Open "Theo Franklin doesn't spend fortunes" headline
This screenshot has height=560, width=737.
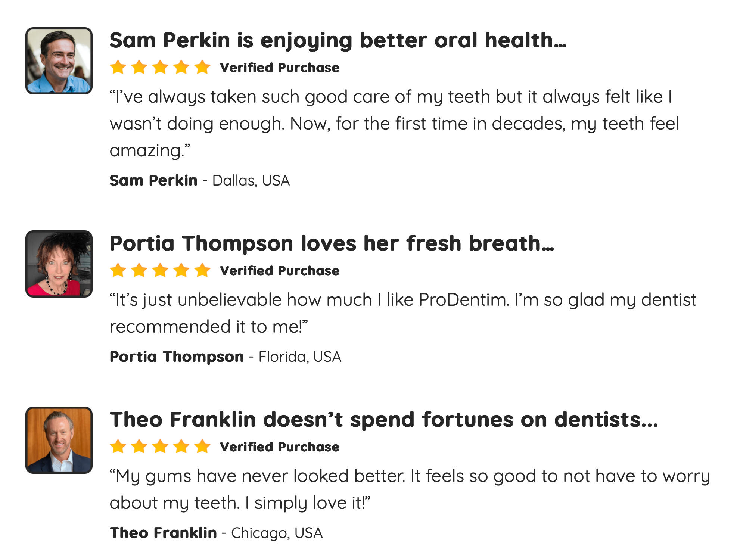point(383,420)
